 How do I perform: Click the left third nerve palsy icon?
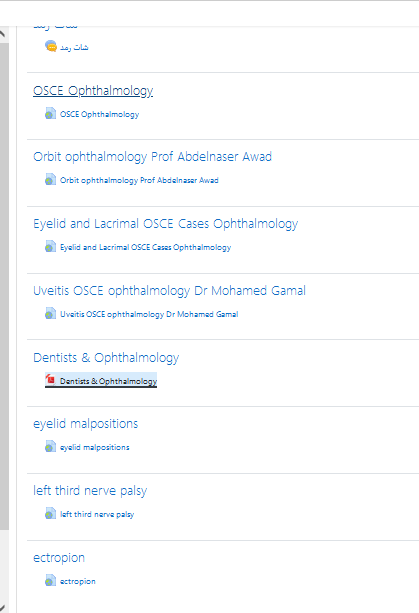(x=50, y=513)
